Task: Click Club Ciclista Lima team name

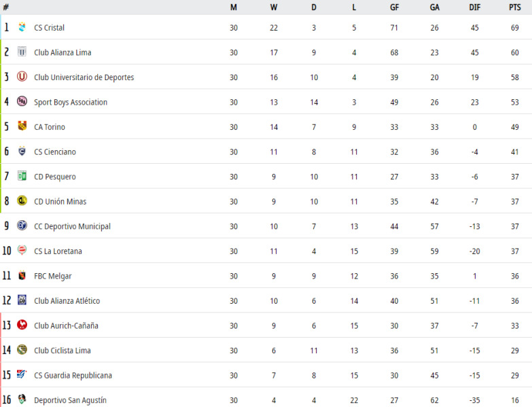Action: click(63, 351)
